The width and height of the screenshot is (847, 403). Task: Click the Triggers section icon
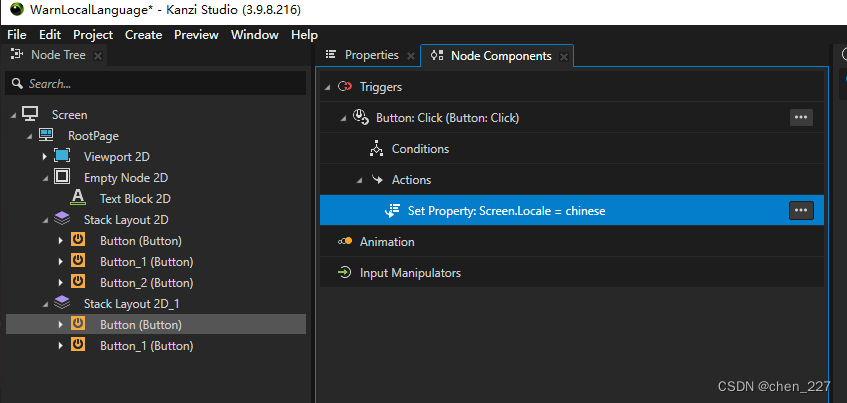[x=345, y=86]
